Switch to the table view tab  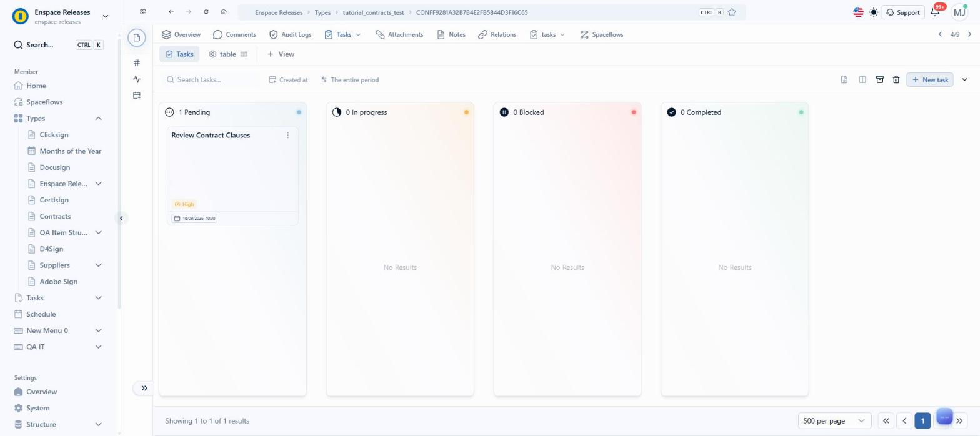[x=228, y=54]
